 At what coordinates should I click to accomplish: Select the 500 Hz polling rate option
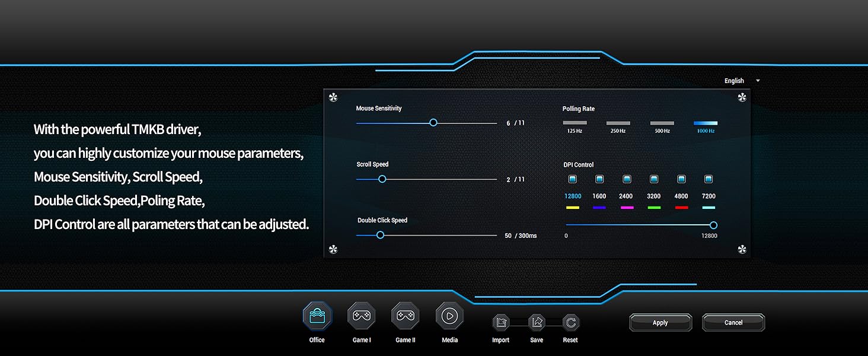point(662,123)
